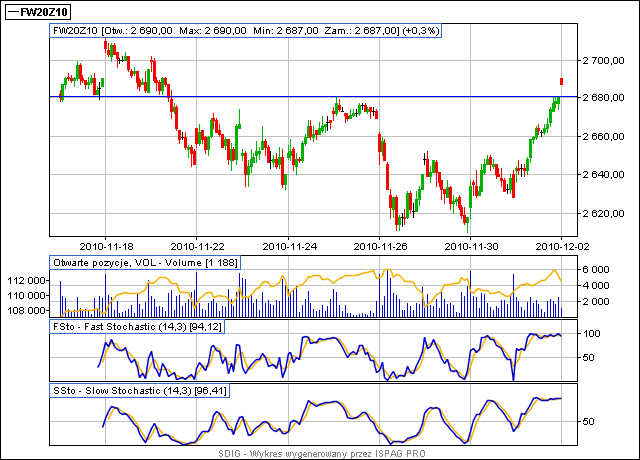640x460 pixels.
Task: Click the 50 label on Slow Stochastic axis
Action: (588, 421)
